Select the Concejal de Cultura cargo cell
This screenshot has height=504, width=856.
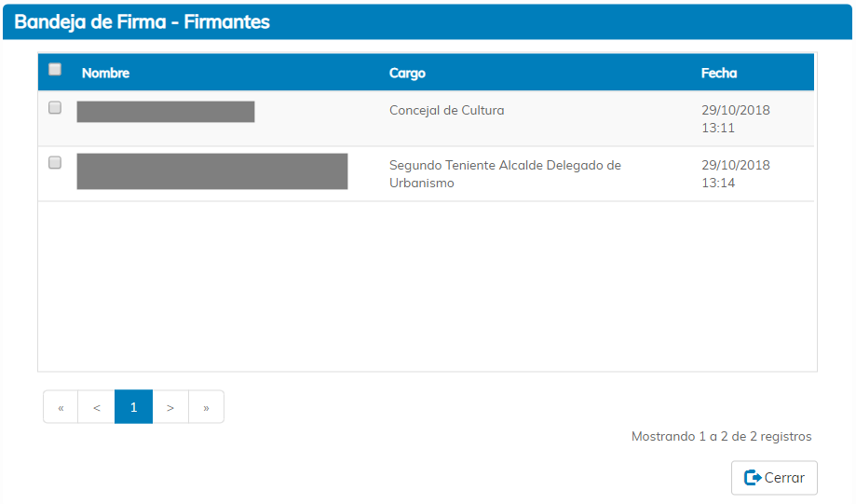click(x=446, y=110)
